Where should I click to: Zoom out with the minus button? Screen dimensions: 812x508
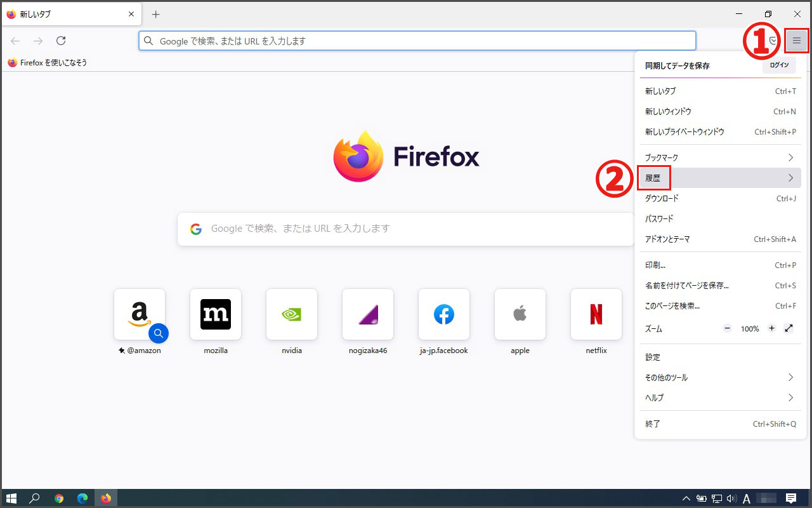pos(727,328)
